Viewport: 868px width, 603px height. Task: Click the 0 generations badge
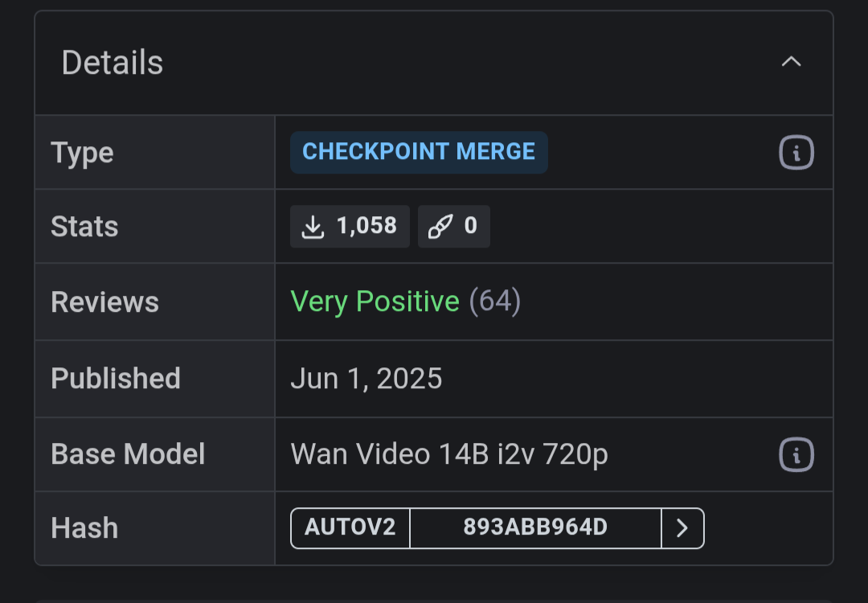pos(454,227)
